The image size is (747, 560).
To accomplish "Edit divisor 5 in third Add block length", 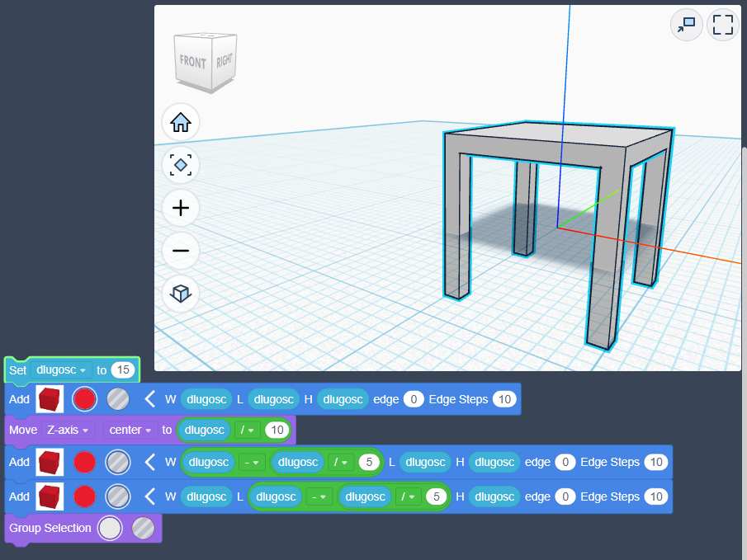I will coord(436,497).
